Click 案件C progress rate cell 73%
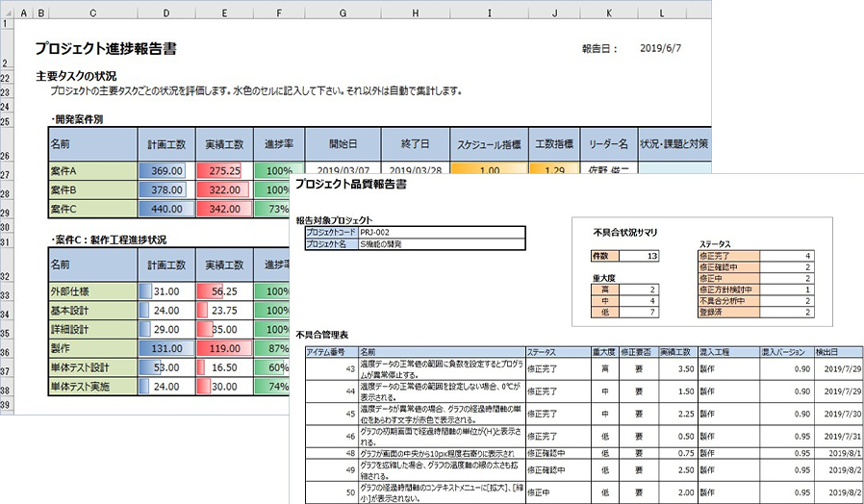Screen dimensions: 864x504 [279, 209]
